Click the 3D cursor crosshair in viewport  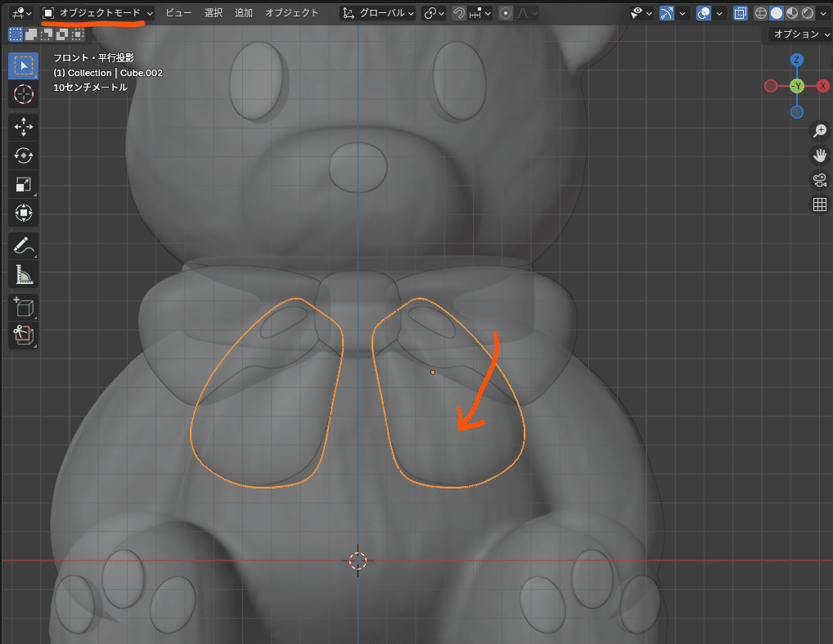pyautogui.click(x=358, y=561)
